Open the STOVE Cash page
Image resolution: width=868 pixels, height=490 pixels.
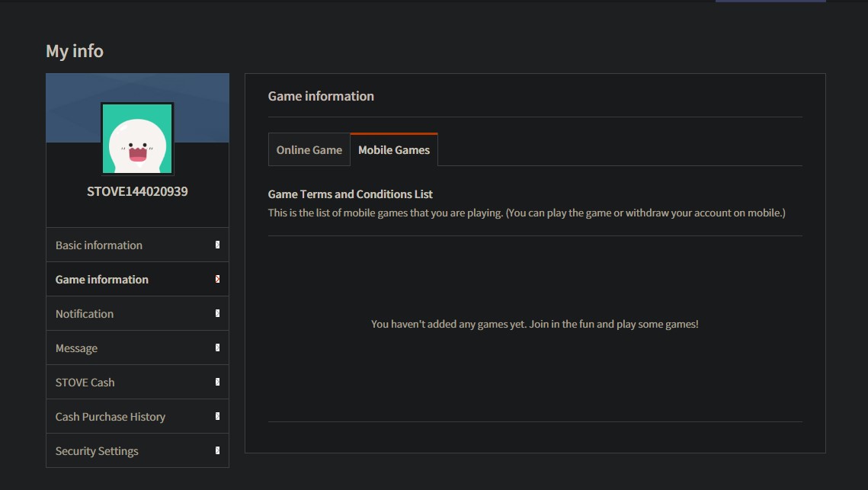click(x=85, y=382)
